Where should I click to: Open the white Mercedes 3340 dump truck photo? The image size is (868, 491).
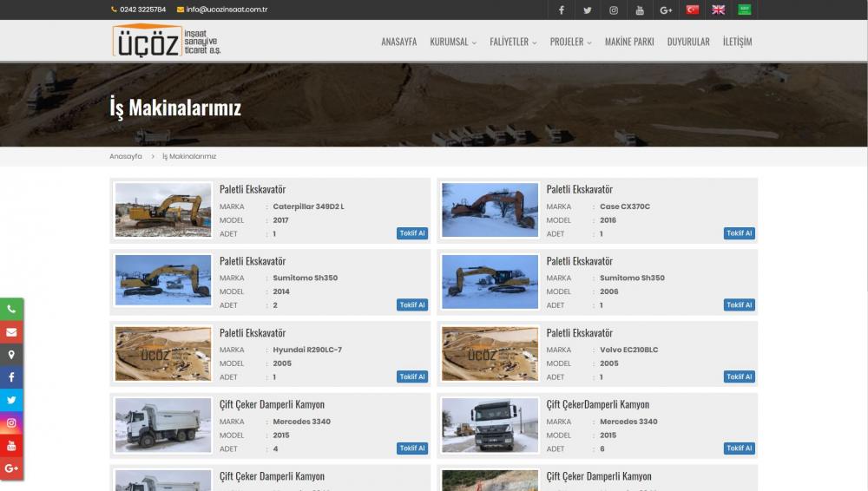pos(163,425)
